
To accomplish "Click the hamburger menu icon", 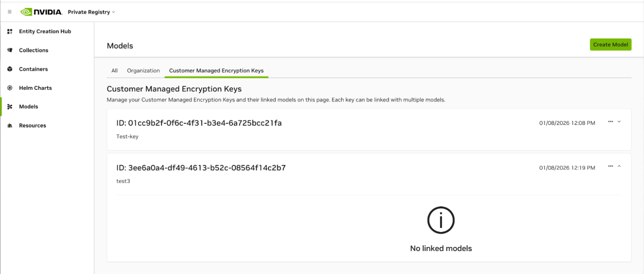I will click(9, 11).
